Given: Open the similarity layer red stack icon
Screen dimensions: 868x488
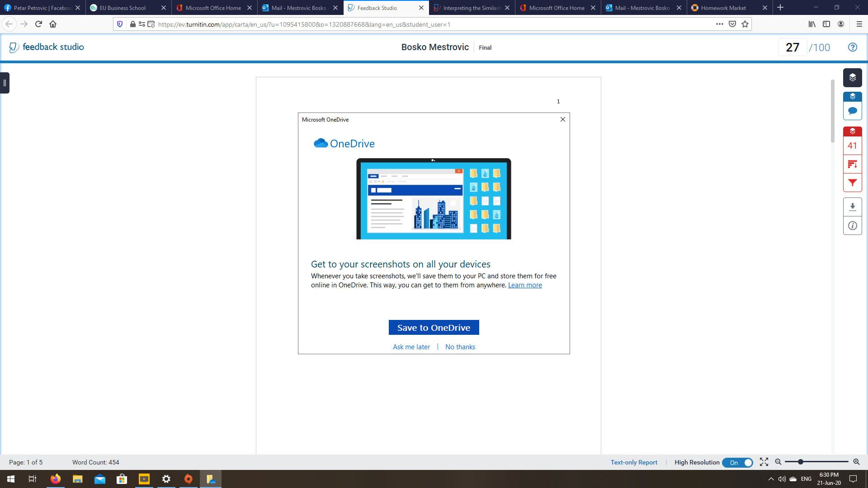Looking at the screenshot, I should coord(852,131).
